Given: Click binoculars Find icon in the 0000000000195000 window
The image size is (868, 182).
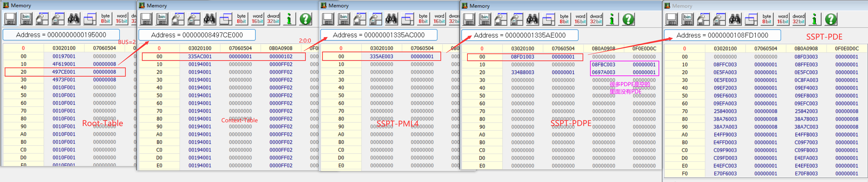Looking at the screenshot, I should point(74,19).
